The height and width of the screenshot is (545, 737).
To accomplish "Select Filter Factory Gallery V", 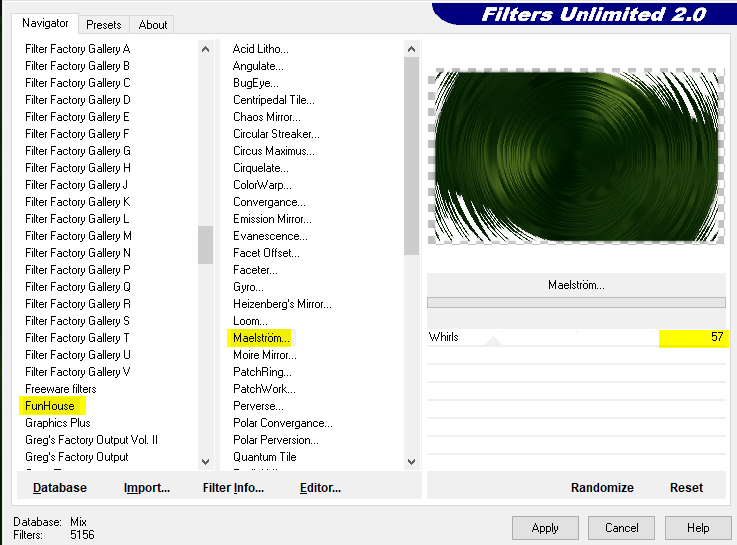I will click(x=78, y=372).
